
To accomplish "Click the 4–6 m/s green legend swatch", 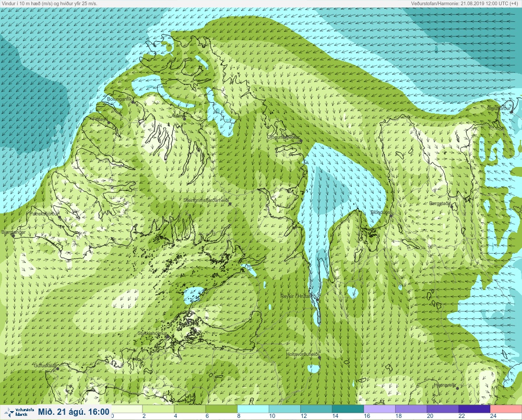I will [x=190, y=409].
